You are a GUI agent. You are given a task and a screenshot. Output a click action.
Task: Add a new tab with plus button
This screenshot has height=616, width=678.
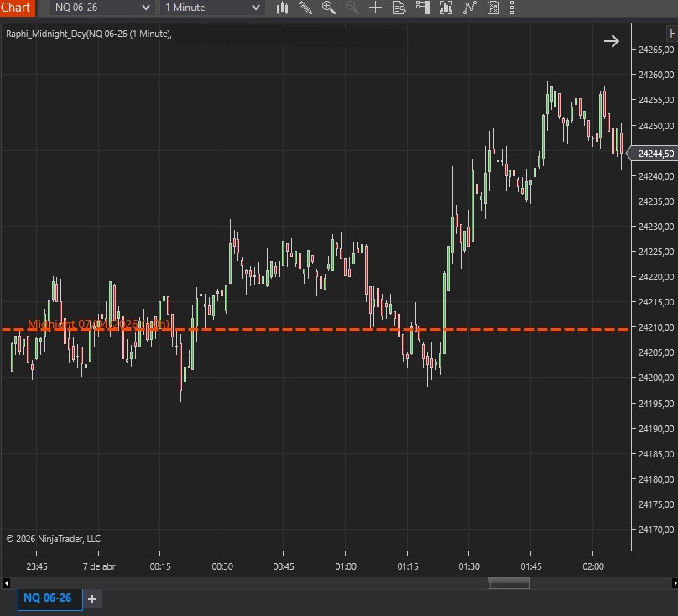(x=92, y=599)
